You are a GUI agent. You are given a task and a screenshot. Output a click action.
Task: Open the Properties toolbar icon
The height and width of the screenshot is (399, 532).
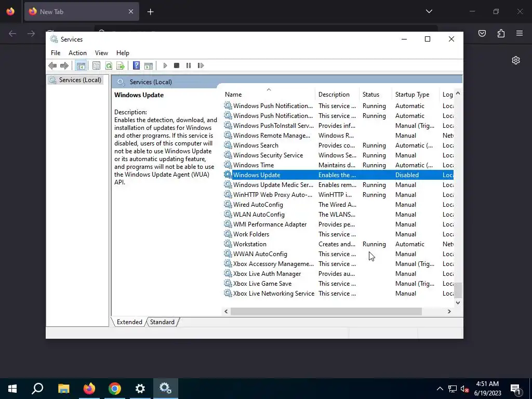pos(96,65)
